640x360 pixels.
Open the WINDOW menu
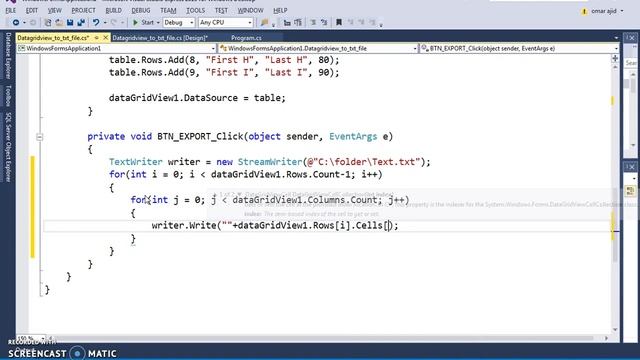coord(251,10)
